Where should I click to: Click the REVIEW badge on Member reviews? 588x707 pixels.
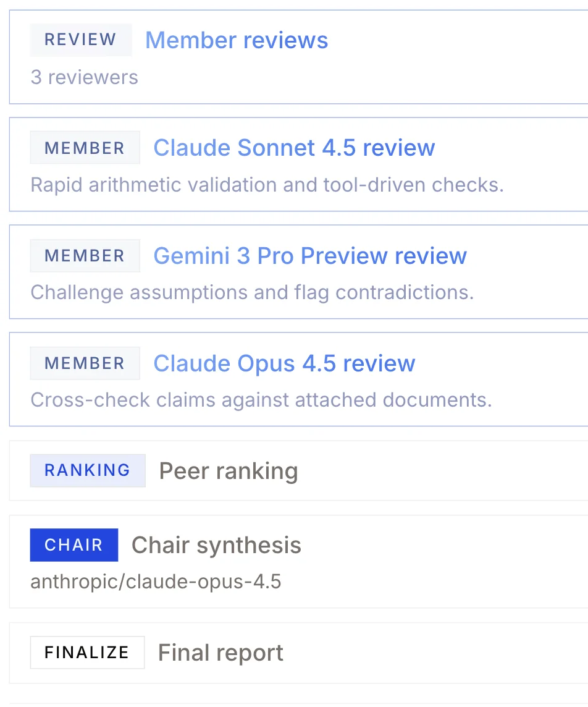[x=81, y=39]
